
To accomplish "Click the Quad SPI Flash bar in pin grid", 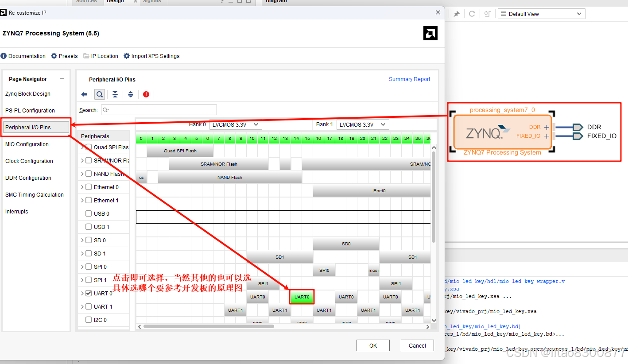I will [x=180, y=151].
